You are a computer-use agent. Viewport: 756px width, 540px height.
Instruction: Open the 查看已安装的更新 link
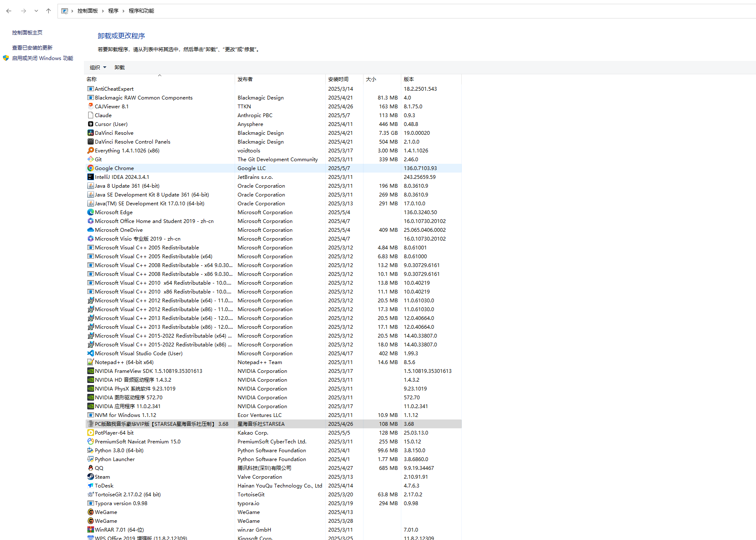click(x=32, y=48)
